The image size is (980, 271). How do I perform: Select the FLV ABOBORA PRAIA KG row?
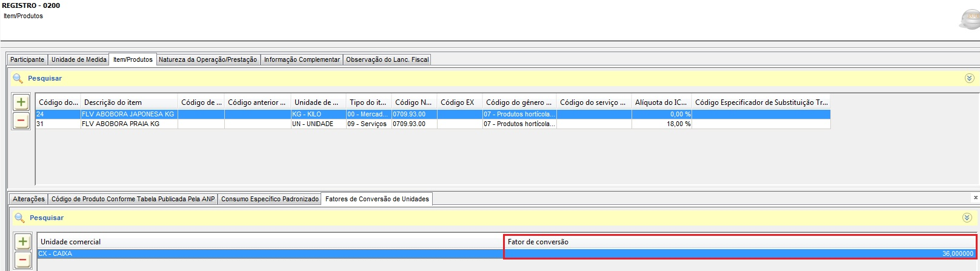pyautogui.click(x=121, y=124)
